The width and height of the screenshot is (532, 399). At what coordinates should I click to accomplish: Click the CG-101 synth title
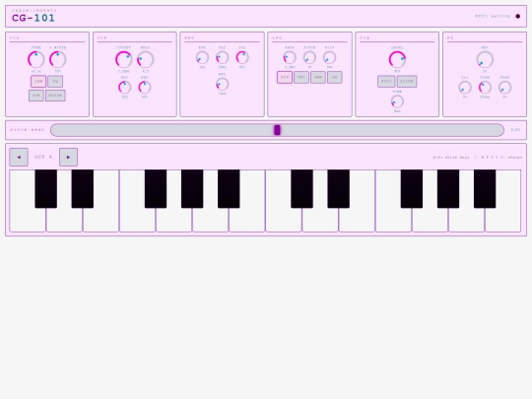coord(33,18)
